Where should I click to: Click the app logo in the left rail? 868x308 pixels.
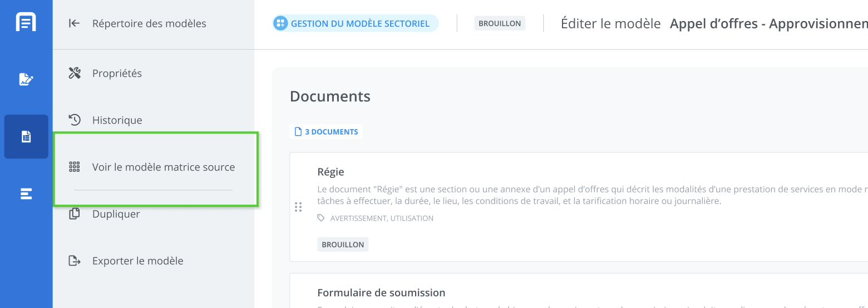coord(26,22)
